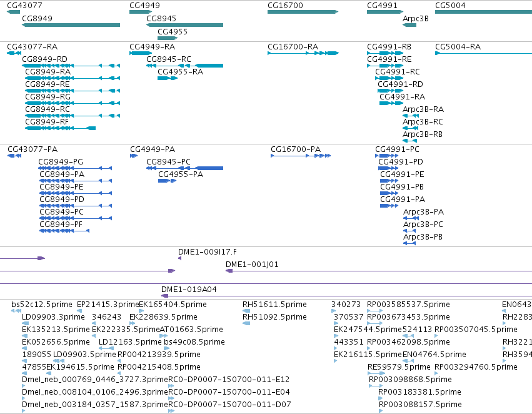532x414 pixels.
Task: Click the CG4991 gene label
Action: coord(382,6)
